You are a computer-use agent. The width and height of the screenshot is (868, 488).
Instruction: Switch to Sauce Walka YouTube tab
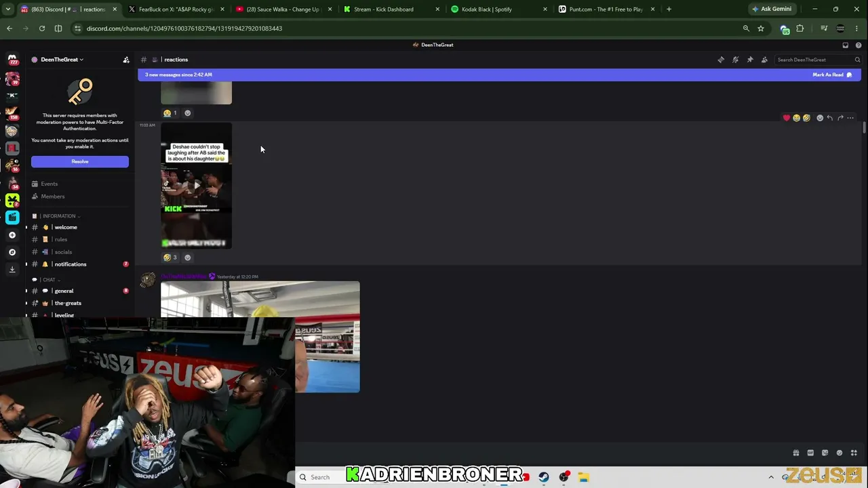(283, 9)
